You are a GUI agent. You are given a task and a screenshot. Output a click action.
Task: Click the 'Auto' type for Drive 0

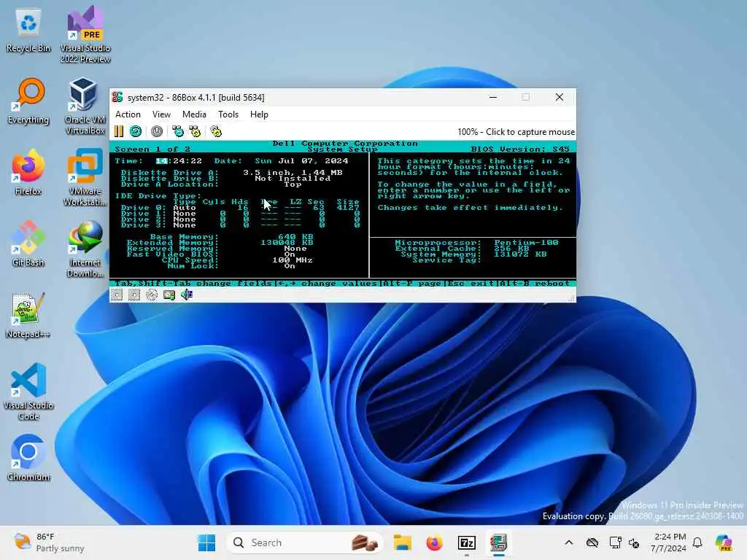(x=185, y=208)
